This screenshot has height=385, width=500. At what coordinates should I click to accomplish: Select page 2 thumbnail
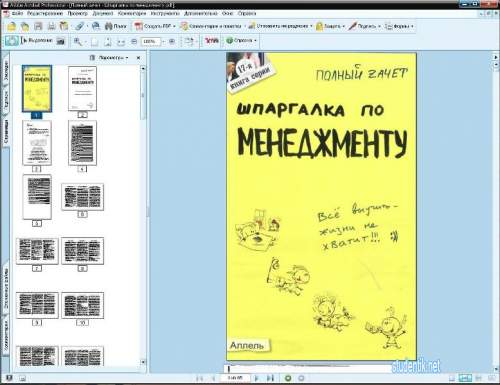[x=82, y=88]
